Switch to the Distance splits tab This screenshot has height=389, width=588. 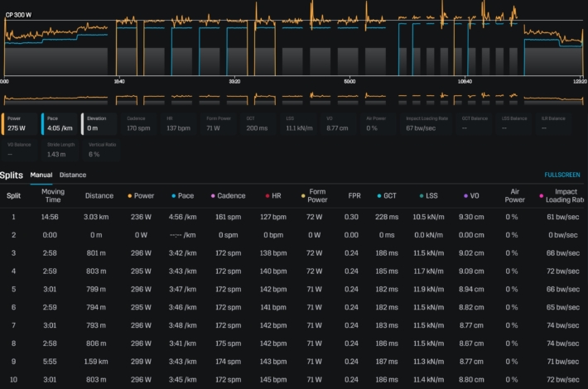pos(73,175)
